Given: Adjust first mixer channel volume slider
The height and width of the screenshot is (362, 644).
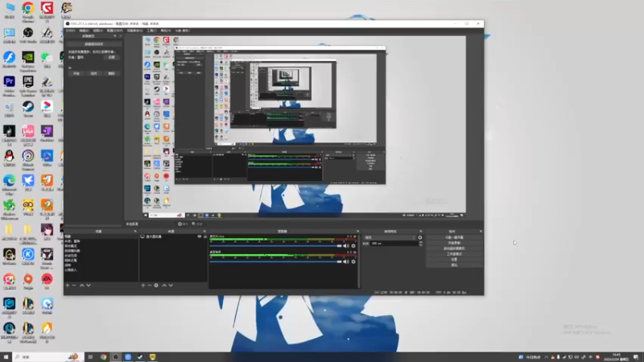Looking at the screenshot, I should pos(275,246).
